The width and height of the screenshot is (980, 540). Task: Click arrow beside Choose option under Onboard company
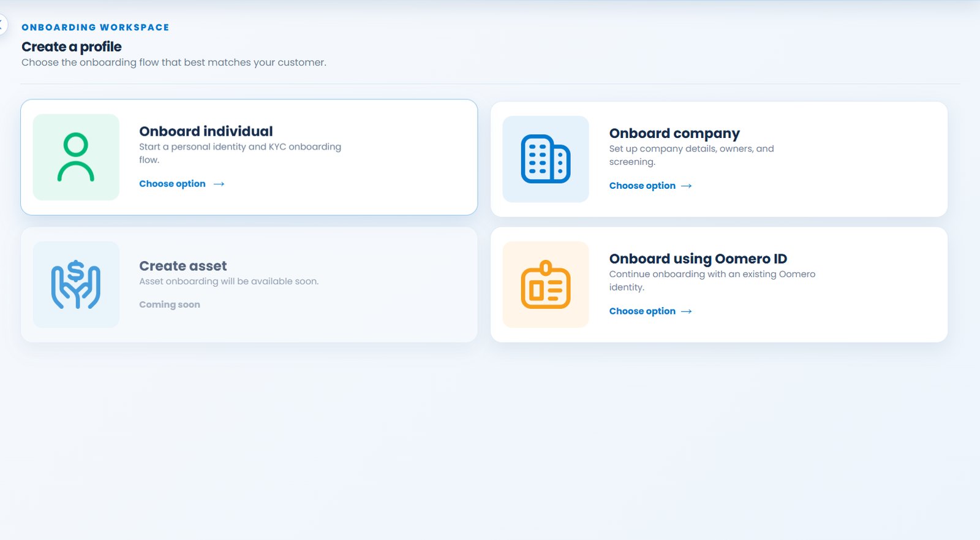point(686,186)
